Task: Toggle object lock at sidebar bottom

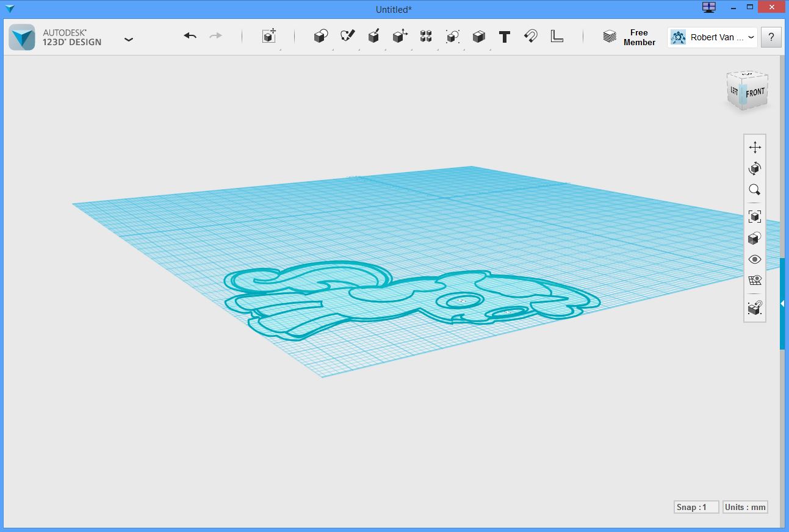Action: click(x=755, y=308)
